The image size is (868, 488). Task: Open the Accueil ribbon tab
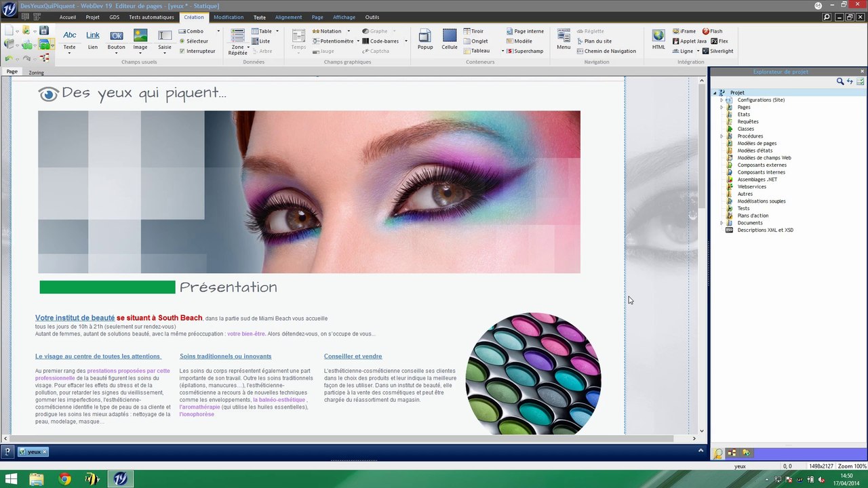tap(68, 17)
